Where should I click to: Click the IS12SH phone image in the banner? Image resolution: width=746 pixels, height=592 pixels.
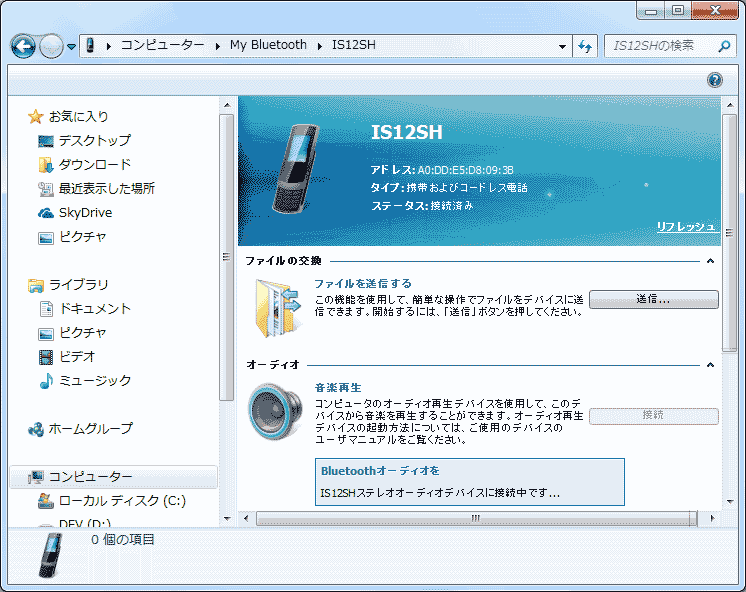[295, 168]
